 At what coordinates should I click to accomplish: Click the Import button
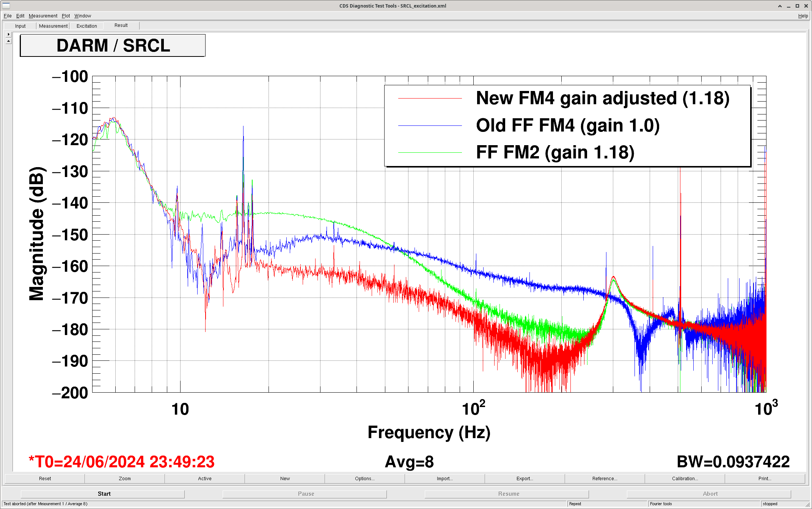pyautogui.click(x=445, y=478)
